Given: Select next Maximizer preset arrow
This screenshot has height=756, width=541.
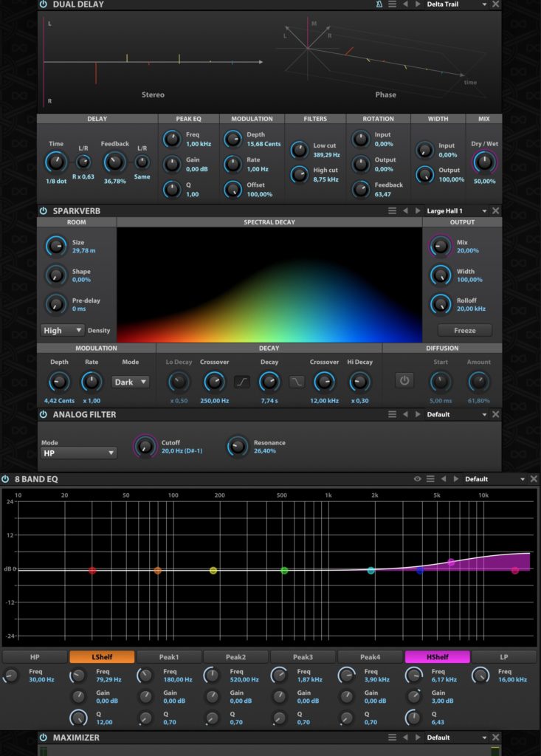Looking at the screenshot, I should 418,738.
